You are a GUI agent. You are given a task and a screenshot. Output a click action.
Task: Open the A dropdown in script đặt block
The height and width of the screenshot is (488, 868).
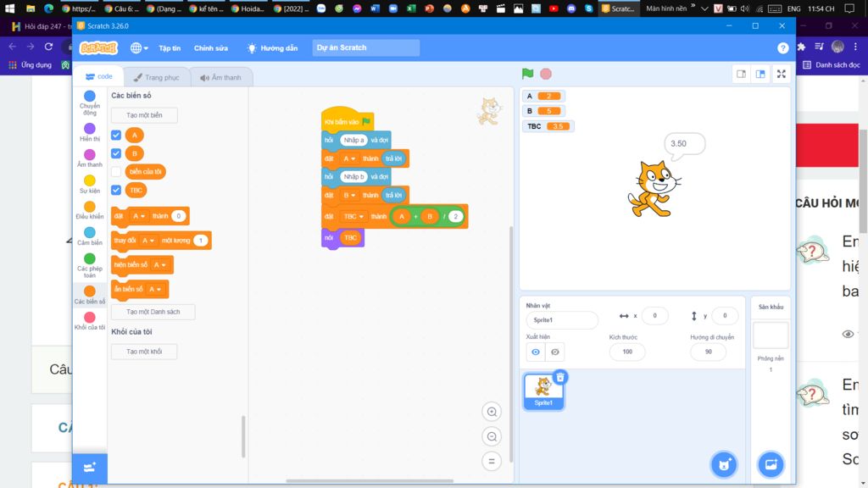coord(348,158)
